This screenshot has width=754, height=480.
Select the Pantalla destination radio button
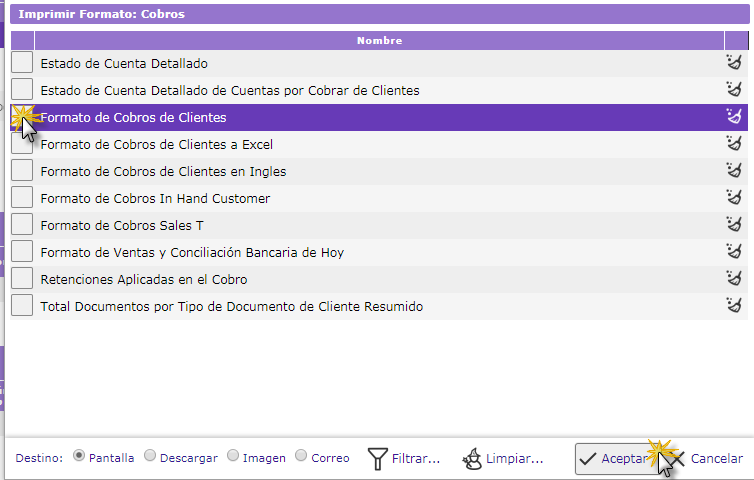tap(80, 456)
